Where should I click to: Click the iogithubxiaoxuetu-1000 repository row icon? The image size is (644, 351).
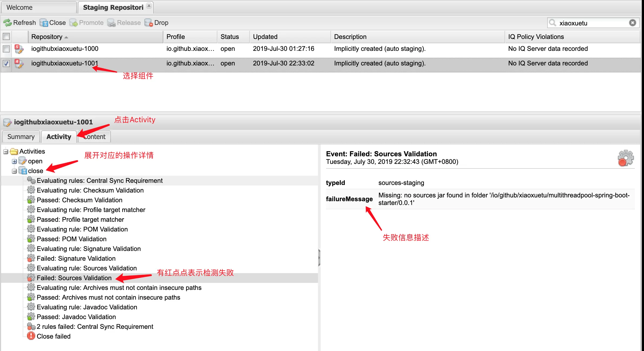click(x=19, y=49)
